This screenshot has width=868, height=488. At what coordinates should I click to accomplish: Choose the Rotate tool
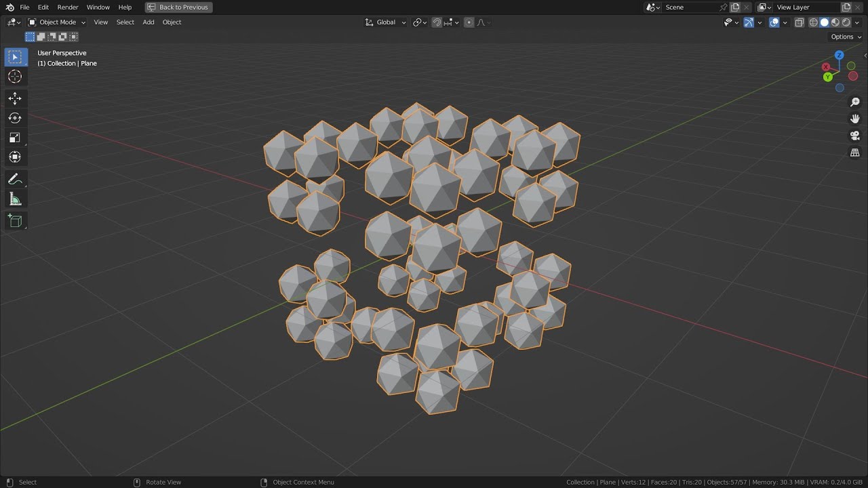[x=15, y=118]
